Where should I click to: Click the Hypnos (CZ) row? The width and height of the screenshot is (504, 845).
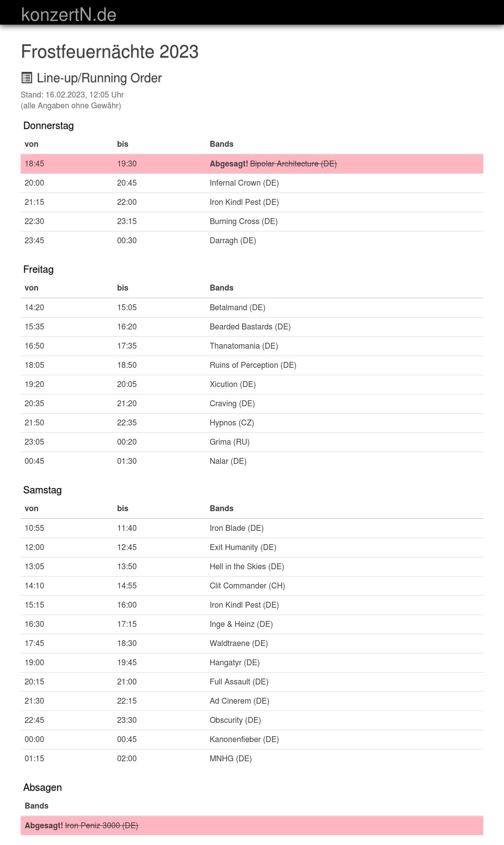coord(252,422)
